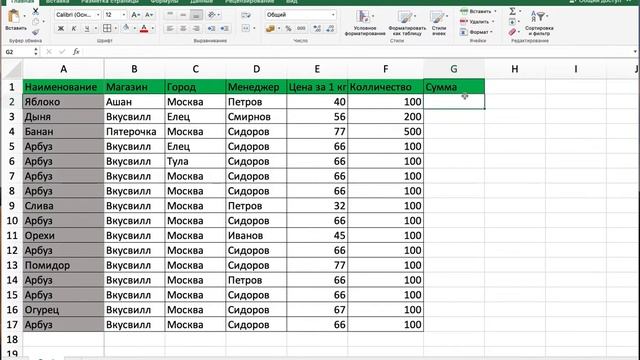640x360 pixels.
Task: Click the Cut scissors icon
Action: (36, 11)
